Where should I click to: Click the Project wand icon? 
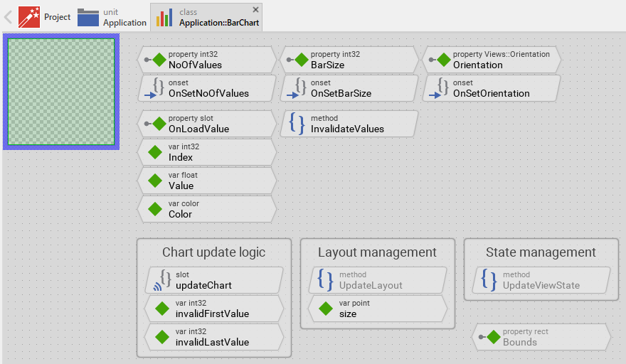(29, 17)
